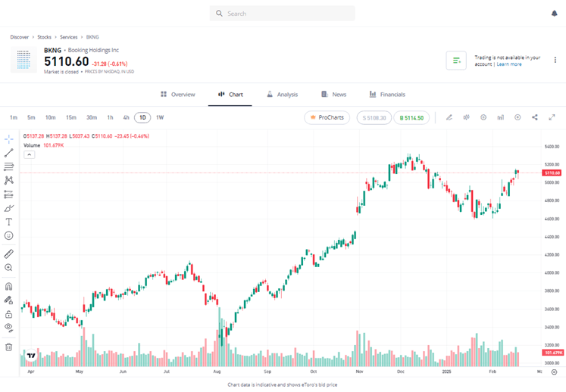The image size is (566, 392).
Task: Toggle visibility of all drawings eye icon
Action: [9, 328]
